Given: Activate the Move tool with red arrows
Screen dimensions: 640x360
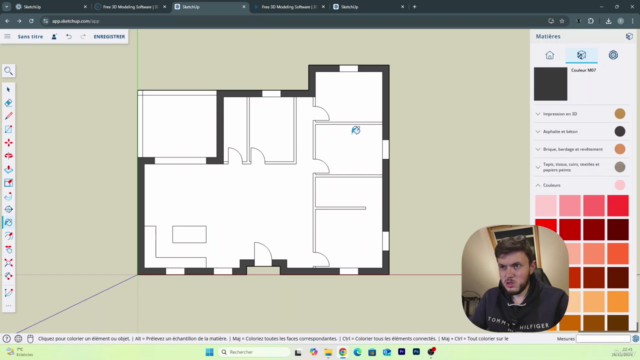Looking at the screenshot, I should click(x=9, y=142).
